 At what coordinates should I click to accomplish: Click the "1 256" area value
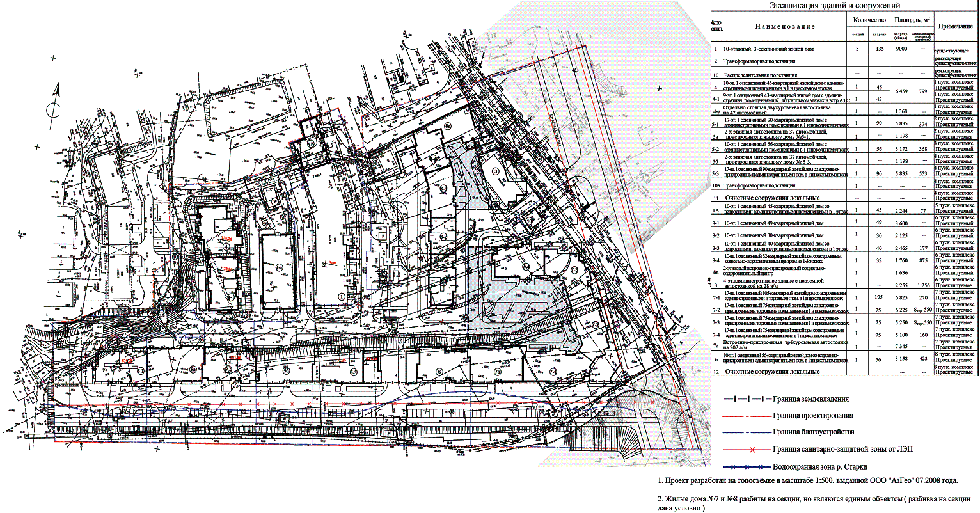(x=922, y=285)
